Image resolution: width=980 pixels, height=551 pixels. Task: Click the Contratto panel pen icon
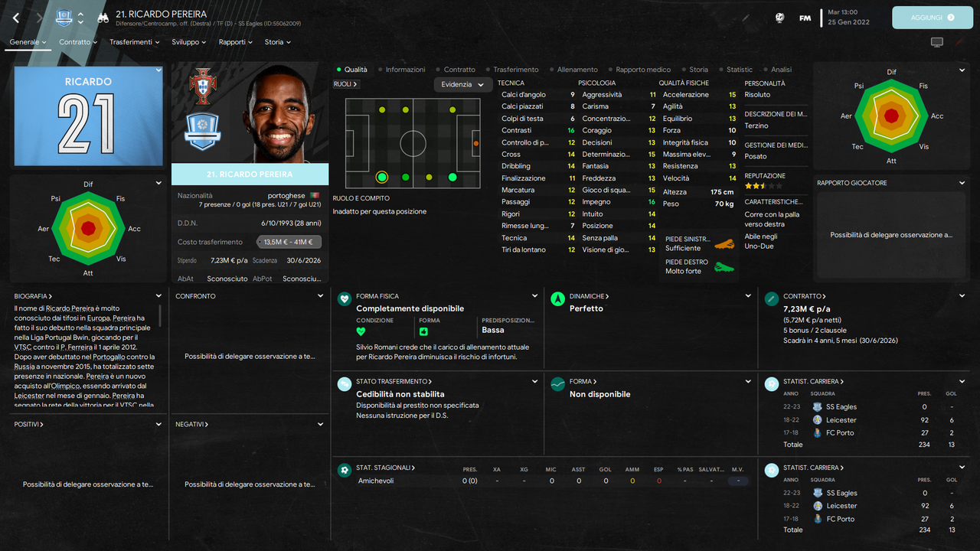coord(771,299)
